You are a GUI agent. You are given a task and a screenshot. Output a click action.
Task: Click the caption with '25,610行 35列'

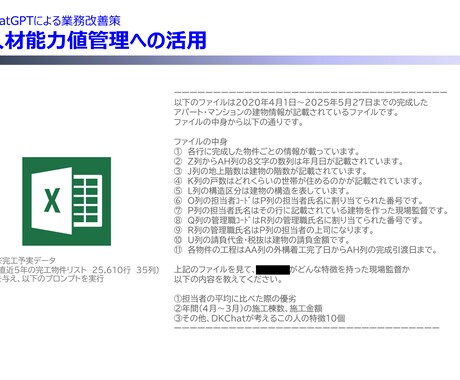click(x=80, y=270)
